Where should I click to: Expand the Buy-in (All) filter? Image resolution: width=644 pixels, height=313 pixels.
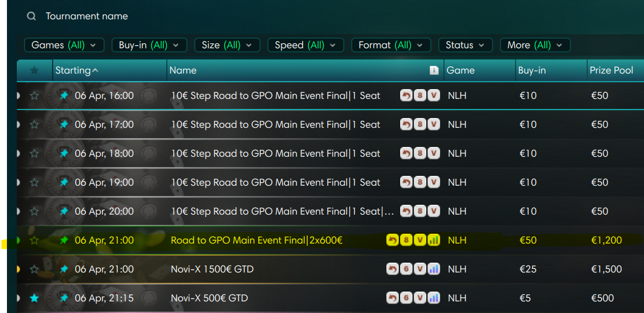(149, 45)
